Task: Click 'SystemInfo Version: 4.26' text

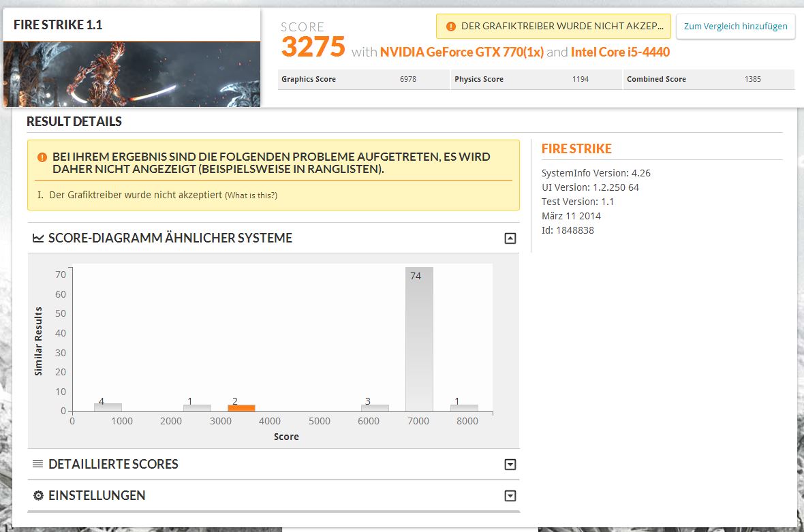Action: (x=596, y=173)
